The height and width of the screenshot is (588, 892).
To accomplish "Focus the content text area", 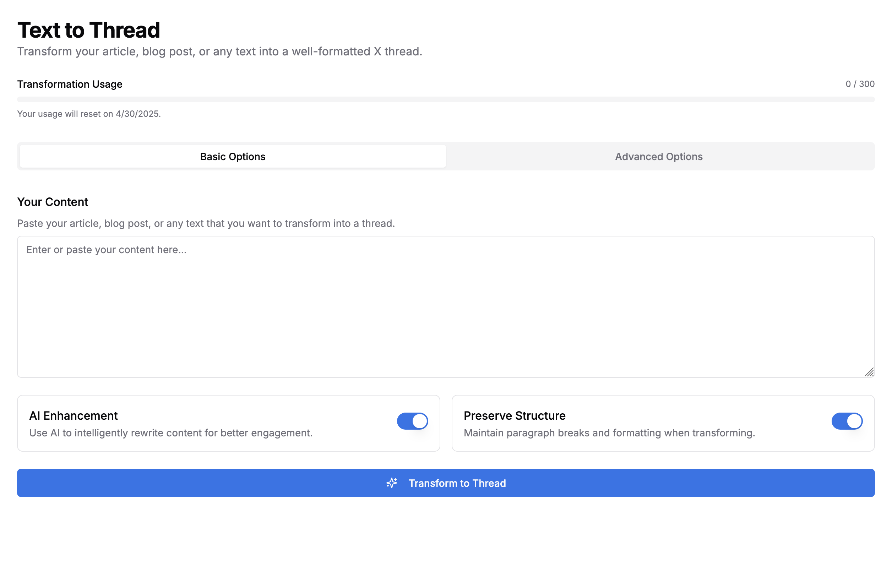I will pyautogui.click(x=445, y=306).
